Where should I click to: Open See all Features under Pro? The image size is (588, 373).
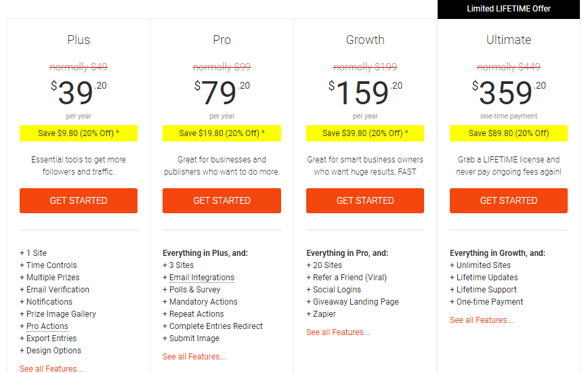pos(194,357)
